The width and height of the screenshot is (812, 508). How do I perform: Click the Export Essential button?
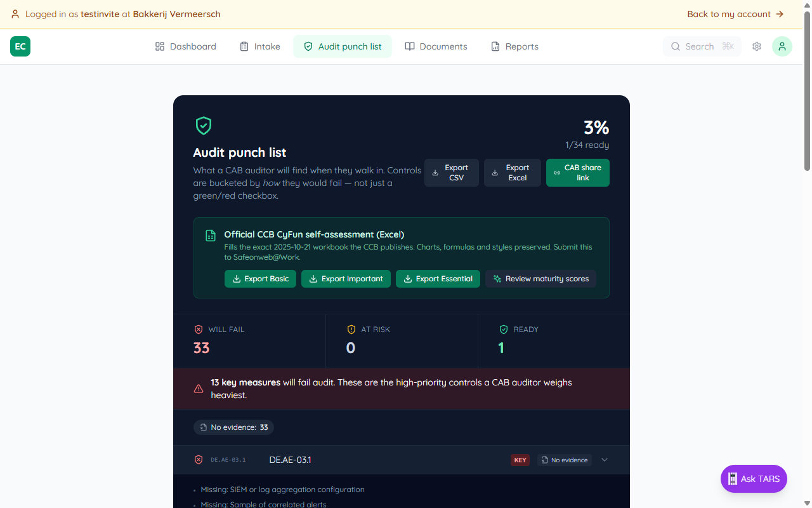click(438, 279)
